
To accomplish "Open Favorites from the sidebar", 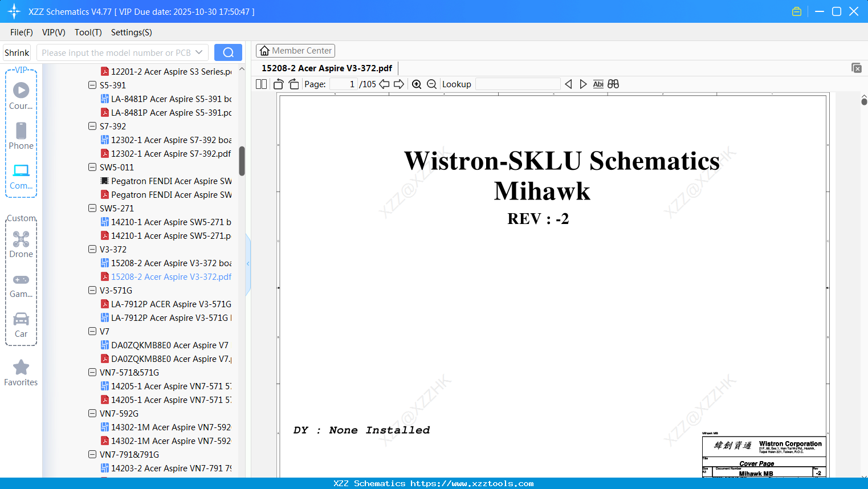I will (21, 373).
